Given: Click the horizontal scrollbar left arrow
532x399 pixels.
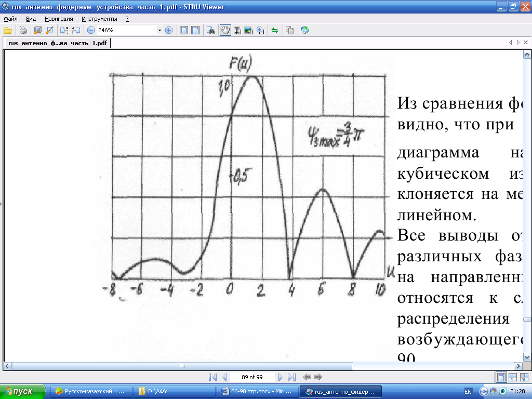Looking at the screenshot, I should [x=7, y=366].
